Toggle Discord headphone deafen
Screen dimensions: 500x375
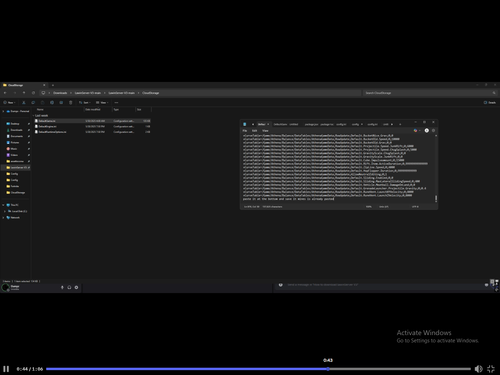tap(69, 287)
